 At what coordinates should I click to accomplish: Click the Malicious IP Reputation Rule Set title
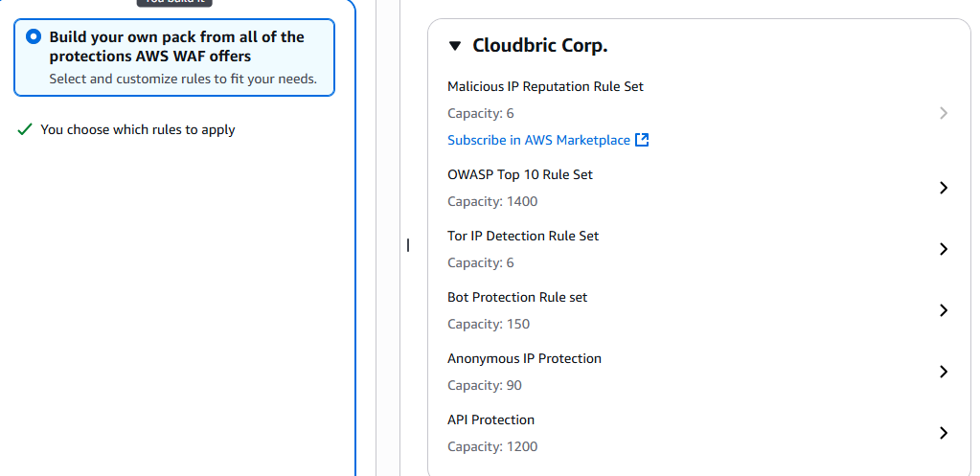(x=545, y=86)
